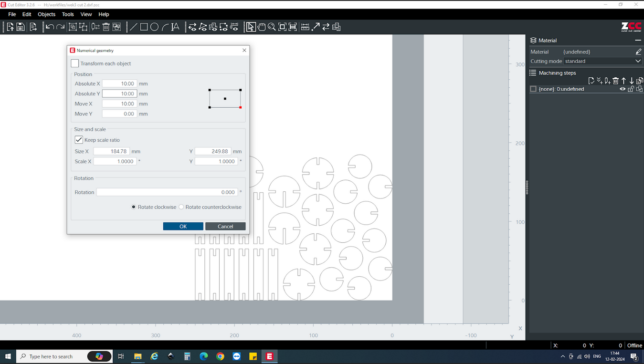644x364 pixels.
Task: Click the Absolute Y input field
Action: pos(119,94)
